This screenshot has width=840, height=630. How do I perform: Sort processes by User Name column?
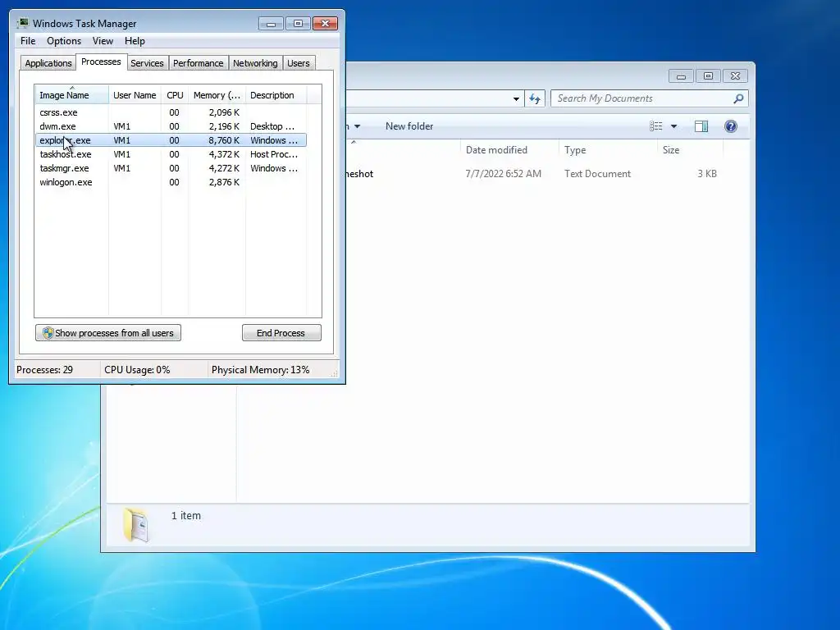tap(135, 95)
